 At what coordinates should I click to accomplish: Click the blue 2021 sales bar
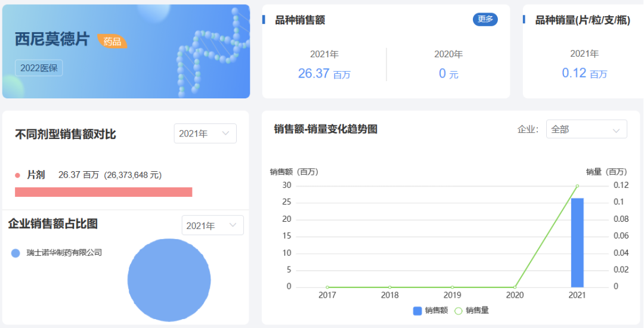[577, 243]
